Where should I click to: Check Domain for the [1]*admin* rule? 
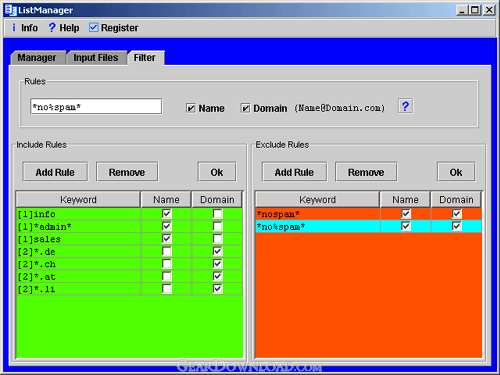point(217,226)
